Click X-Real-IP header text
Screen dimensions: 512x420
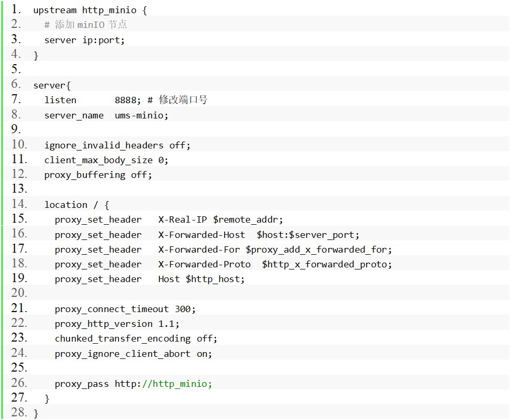pyautogui.click(x=183, y=219)
